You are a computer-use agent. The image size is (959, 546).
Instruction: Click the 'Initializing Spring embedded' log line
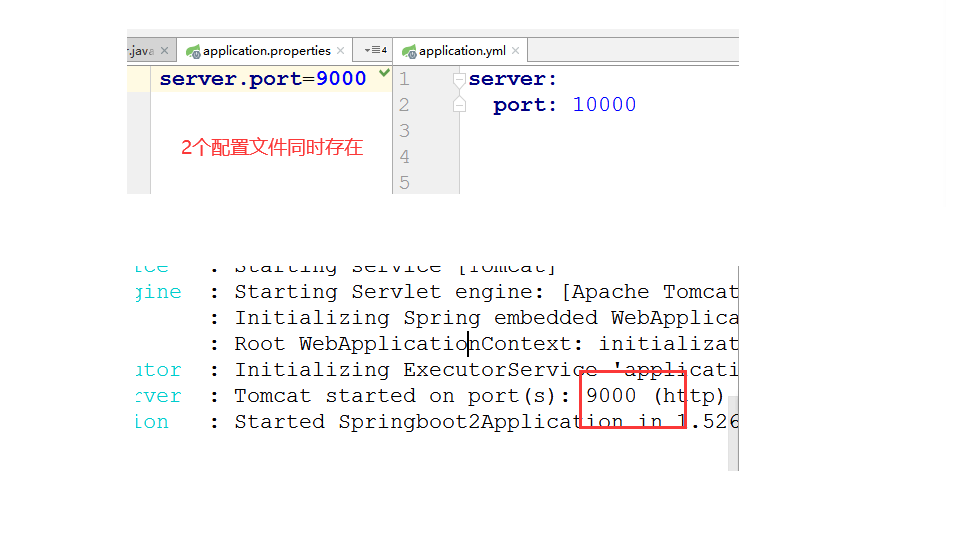[486, 318]
